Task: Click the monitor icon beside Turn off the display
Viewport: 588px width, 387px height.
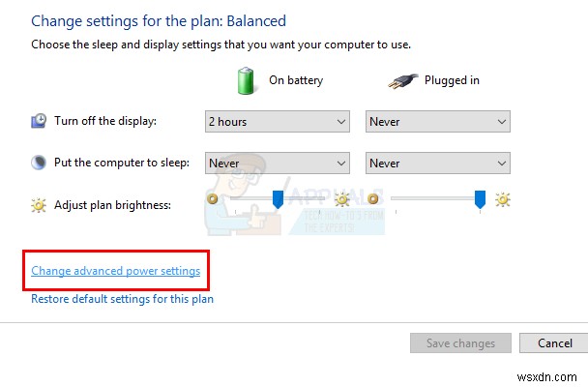Action: [x=39, y=121]
